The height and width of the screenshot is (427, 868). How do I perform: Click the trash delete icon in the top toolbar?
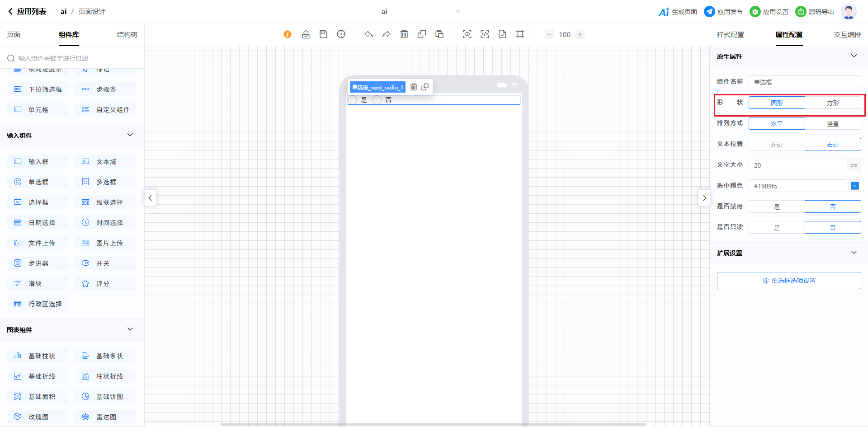(x=404, y=34)
